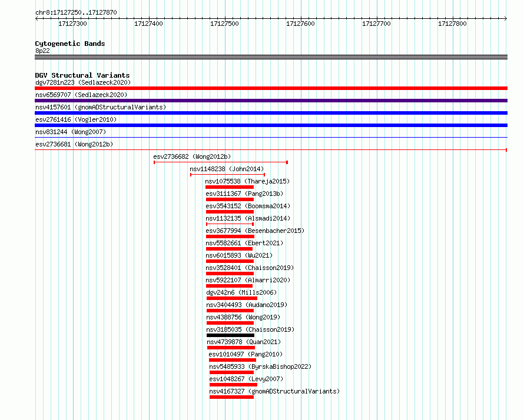Click nsv4388756 (Wong2019) variant label
The height and width of the screenshot is (420, 524).
point(243,317)
